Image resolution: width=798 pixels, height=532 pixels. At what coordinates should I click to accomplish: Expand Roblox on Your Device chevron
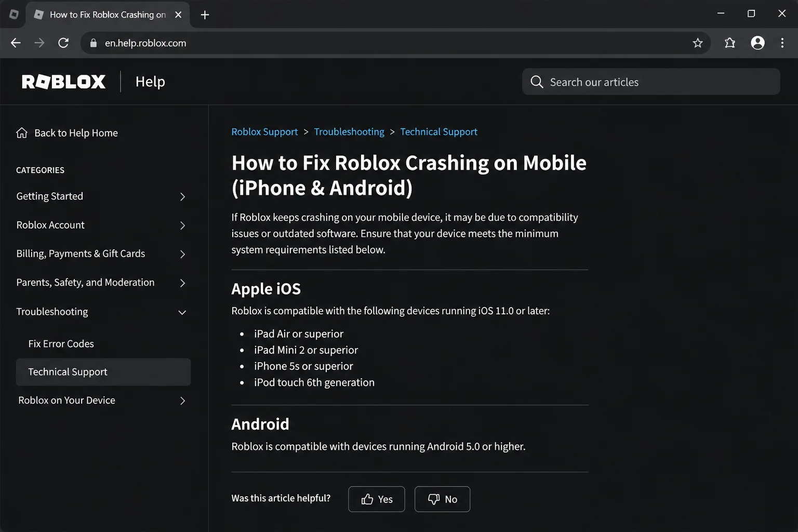[x=182, y=401]
